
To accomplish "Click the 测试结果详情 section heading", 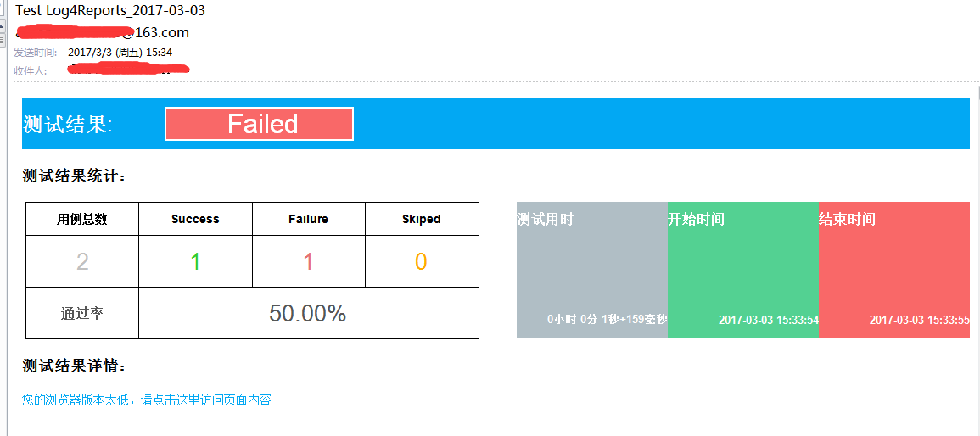I will pos(75,366).
